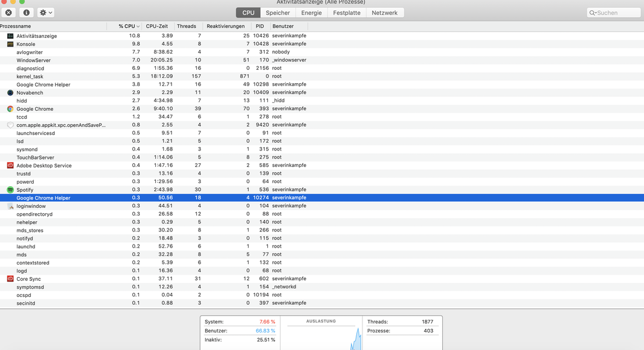This screenshot has width=644, height=350.
Task: Click the Threads total 1877
Action: 427,322
